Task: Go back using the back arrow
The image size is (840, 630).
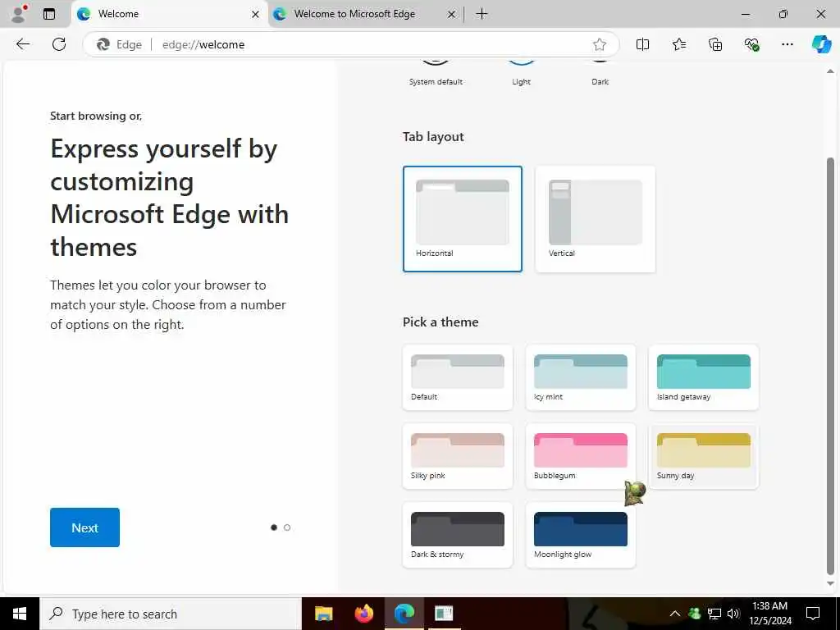Action: tap(22, 44)
